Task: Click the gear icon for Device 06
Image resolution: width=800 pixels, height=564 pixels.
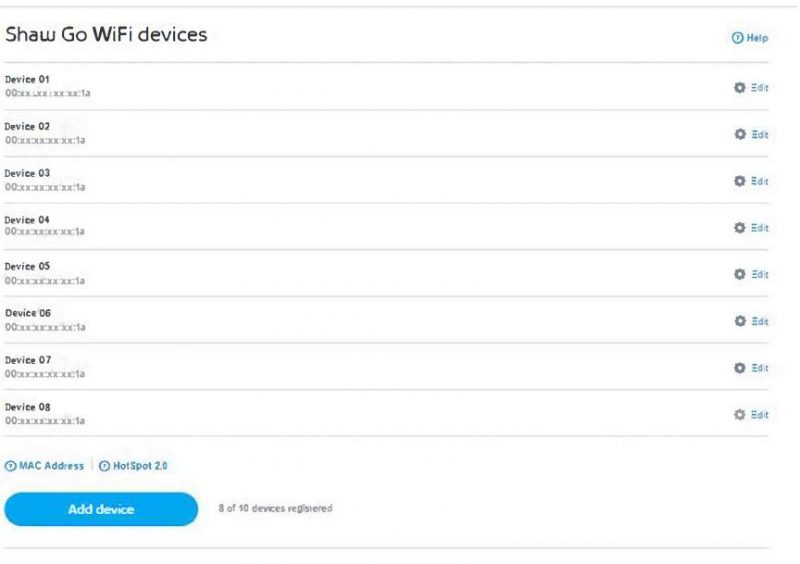Action: tap(740, 321)
